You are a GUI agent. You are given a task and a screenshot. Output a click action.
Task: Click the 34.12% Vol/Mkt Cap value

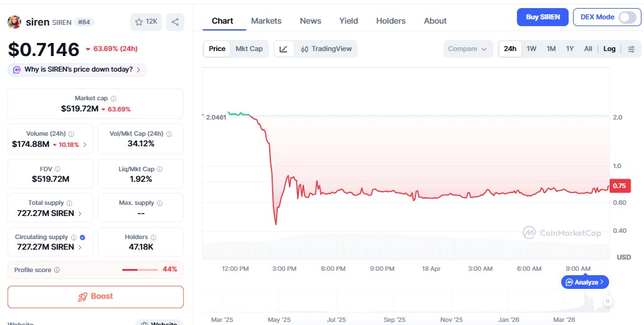(x=141, y=144)
